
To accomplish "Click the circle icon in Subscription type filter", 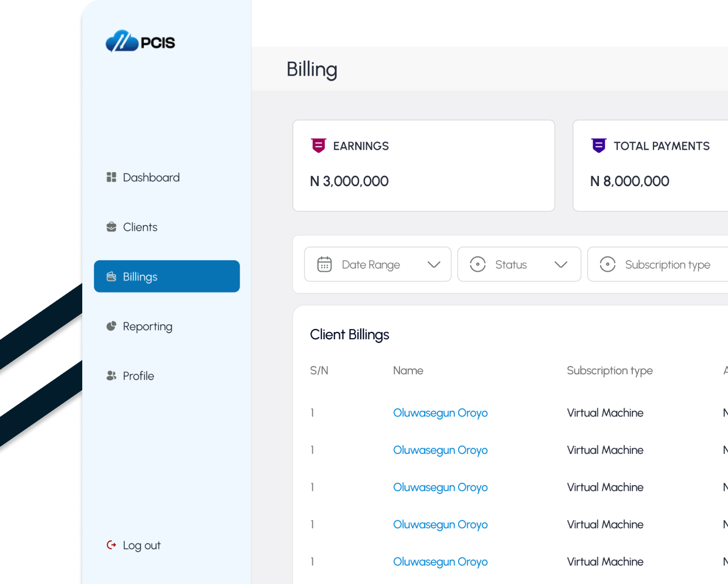I will coord(608,264).
